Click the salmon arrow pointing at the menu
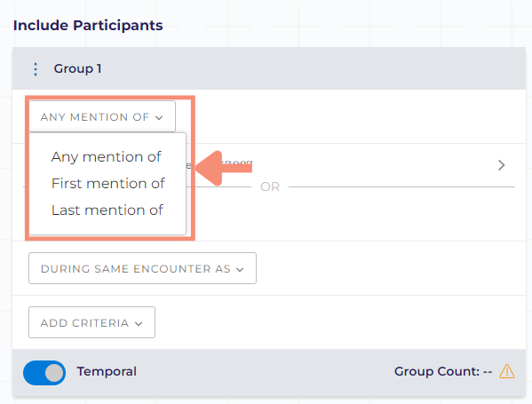This screenshot has width=532, height=404. (x=224, y=168)
